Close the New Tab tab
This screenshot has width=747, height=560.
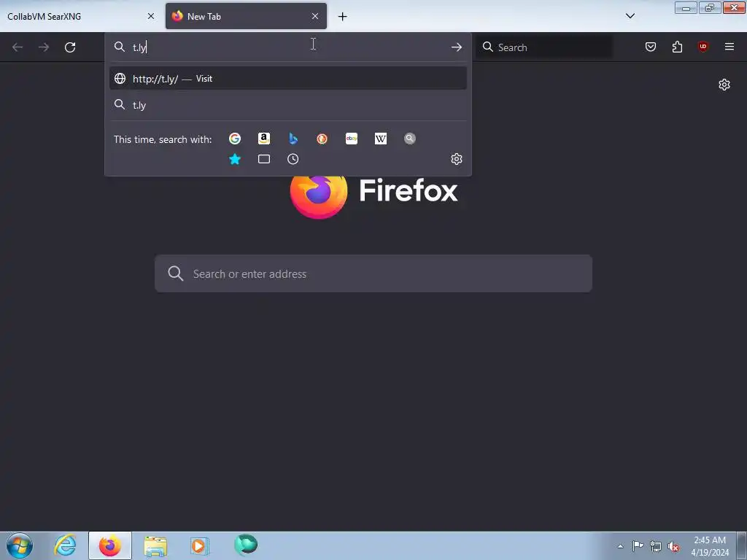(315, 16)
